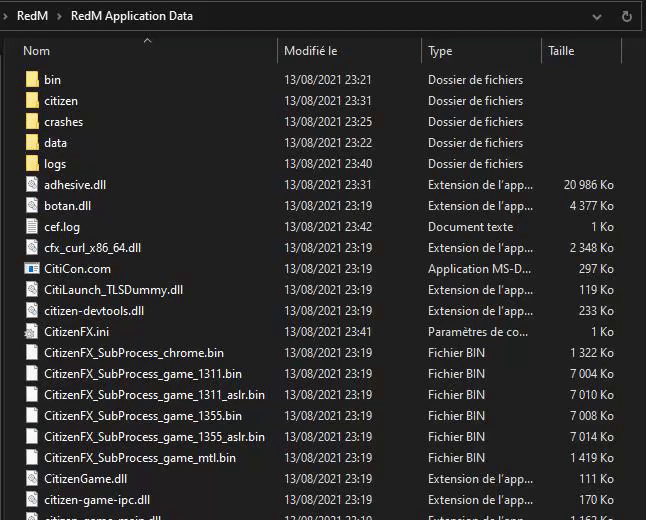This screenshot has height=520, width=646.
Task: Select the folder name logs
Action: (55, 164)
